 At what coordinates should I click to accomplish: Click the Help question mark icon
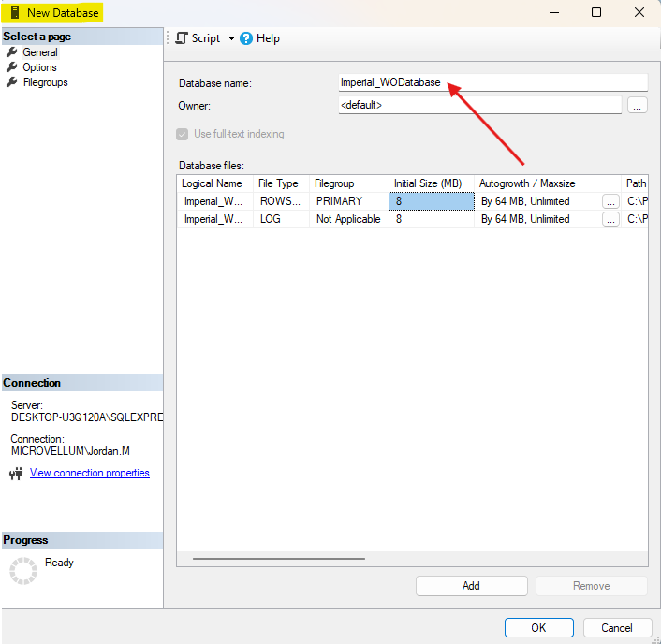point(246,38)
